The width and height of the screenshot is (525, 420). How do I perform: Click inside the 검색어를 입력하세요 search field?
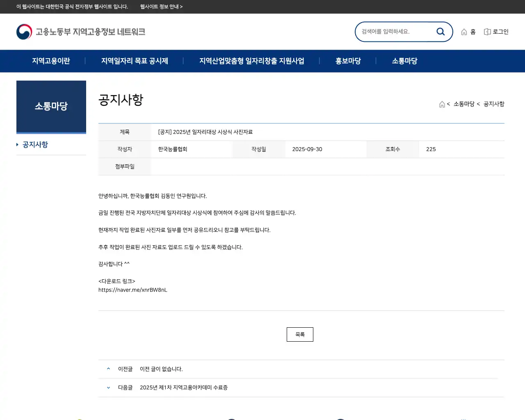(x=394, y=31)
